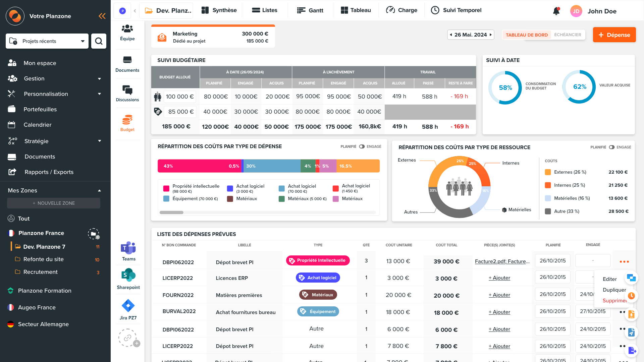Expand the Gestion sidebar section
Screen dimensions: 644x362
tap(99, 78)
